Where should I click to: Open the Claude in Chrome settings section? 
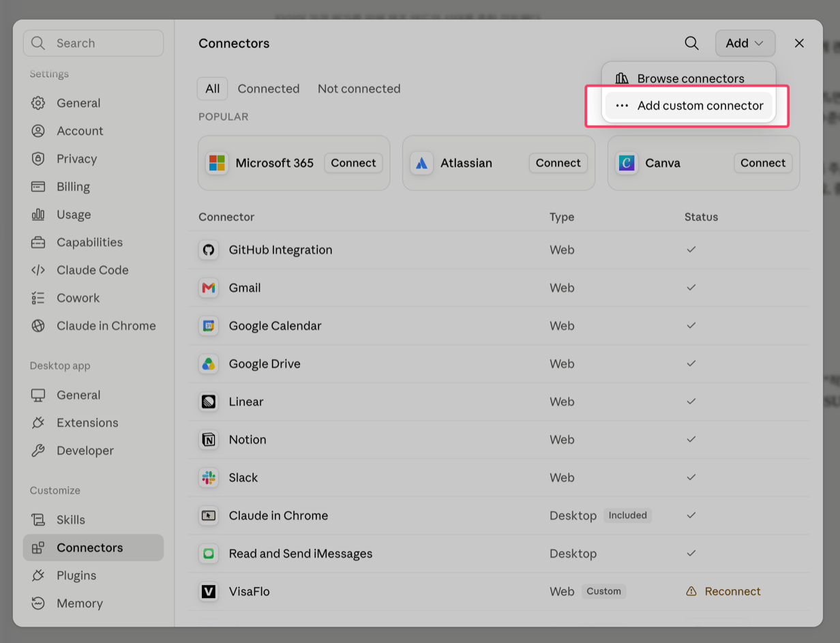tap(93, 326)
